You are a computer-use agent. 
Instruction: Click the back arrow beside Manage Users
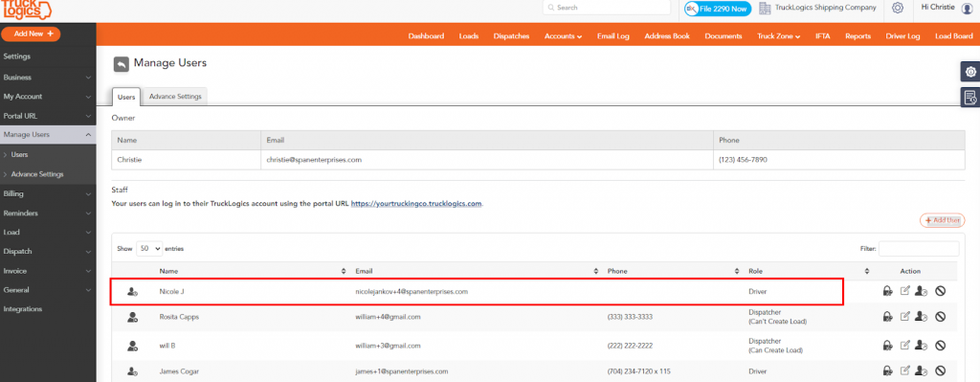pyautogui.click(x=122, y=64)
